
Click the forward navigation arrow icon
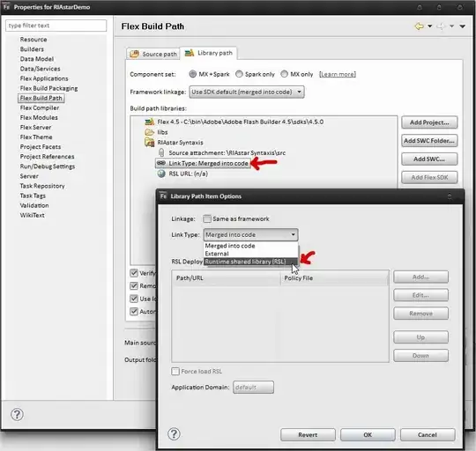click(441, 26)
